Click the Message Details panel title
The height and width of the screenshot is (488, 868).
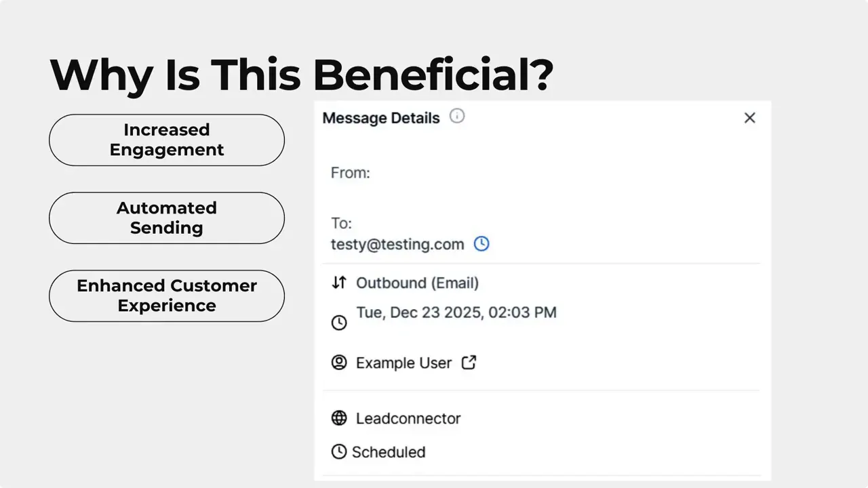[380, 117]
